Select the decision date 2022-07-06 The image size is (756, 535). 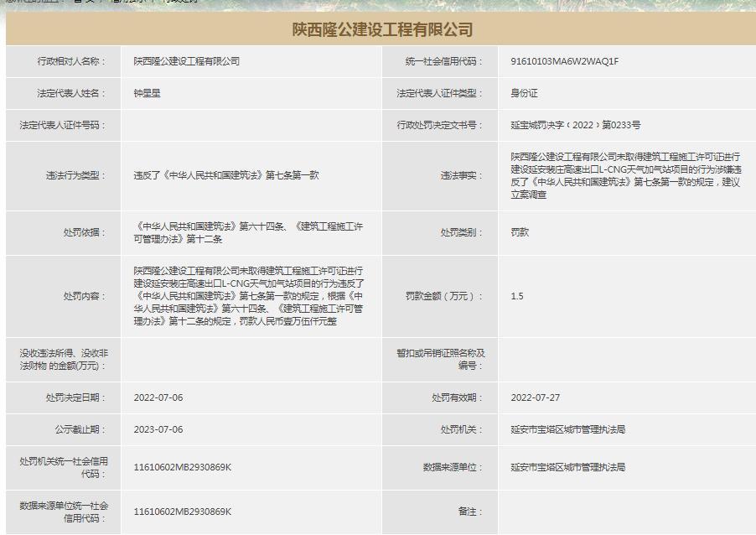158,397
